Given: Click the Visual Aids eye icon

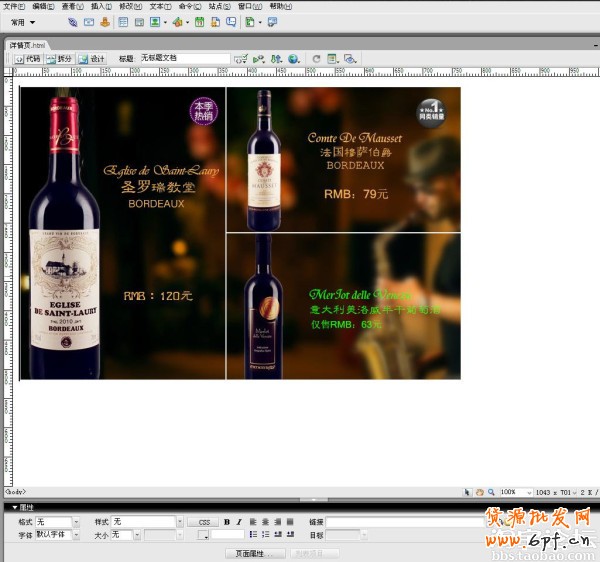Looking at the screenshot, I should (x=350, y=59).
